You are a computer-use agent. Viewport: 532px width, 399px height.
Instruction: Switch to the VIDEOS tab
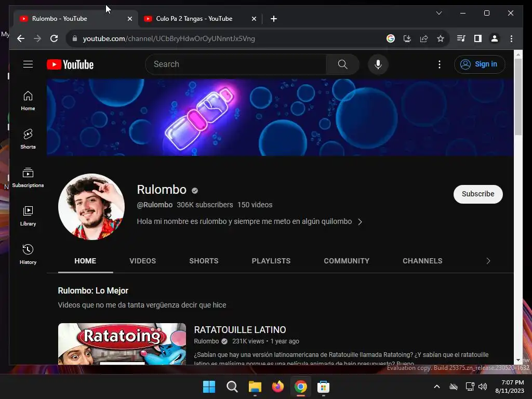coord(142,261)
